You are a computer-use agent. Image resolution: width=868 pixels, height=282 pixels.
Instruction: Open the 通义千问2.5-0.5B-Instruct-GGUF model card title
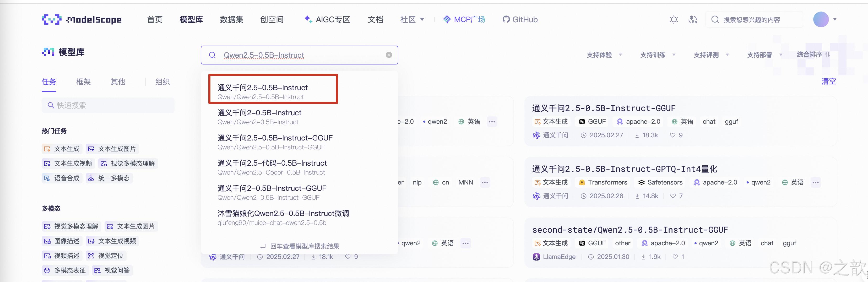[604, 108]
